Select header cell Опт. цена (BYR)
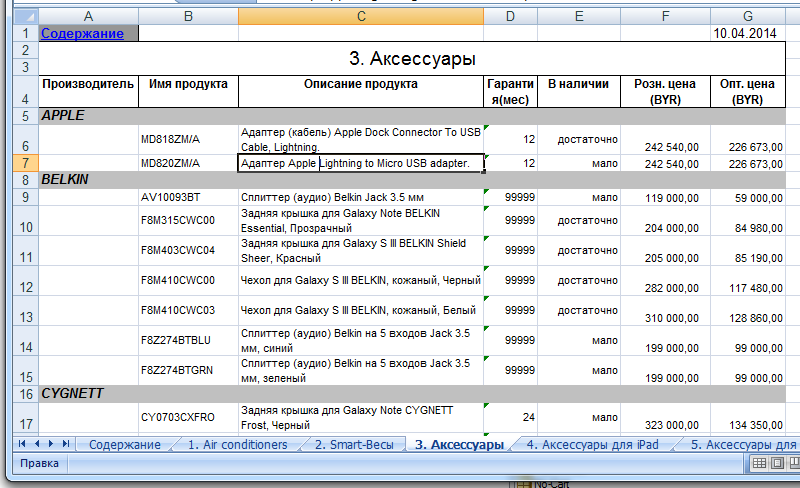800x488 pixels. tap(748, 92)
